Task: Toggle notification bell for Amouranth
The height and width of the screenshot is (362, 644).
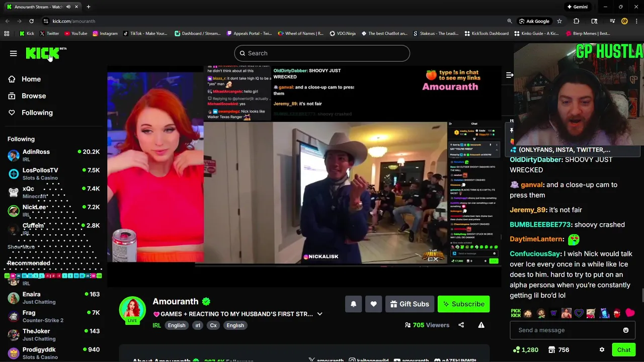Action: 353,304
